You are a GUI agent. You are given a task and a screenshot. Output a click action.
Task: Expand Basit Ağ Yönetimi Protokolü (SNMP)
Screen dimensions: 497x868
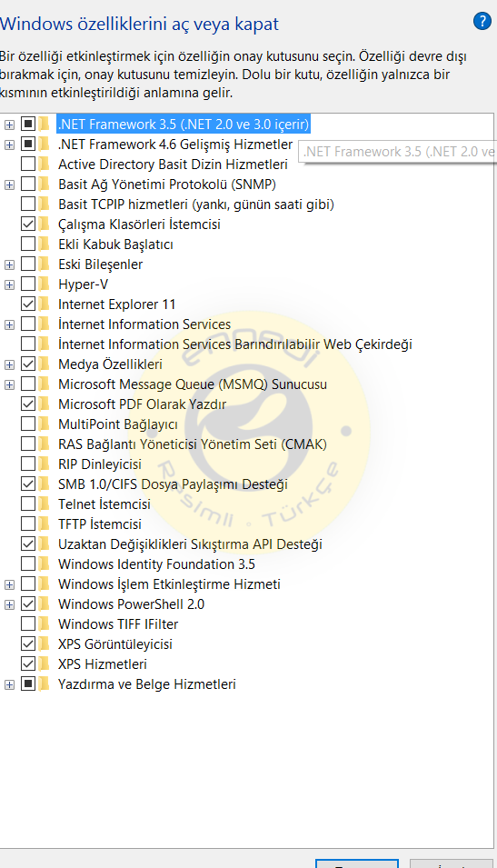(x=9, y=185)
